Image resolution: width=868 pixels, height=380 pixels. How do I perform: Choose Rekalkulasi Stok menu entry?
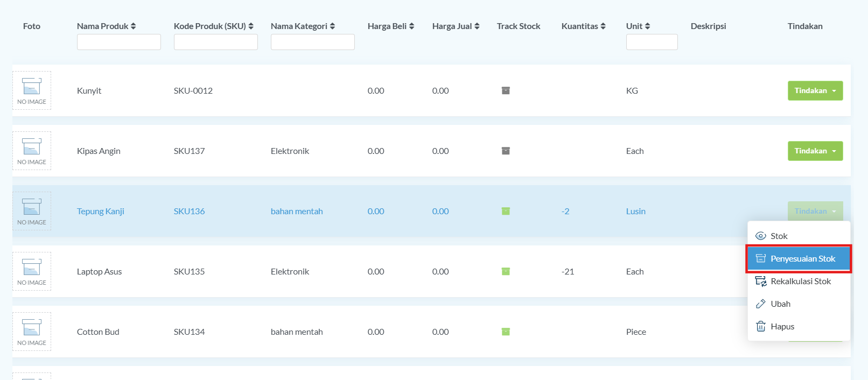(799, 281)
